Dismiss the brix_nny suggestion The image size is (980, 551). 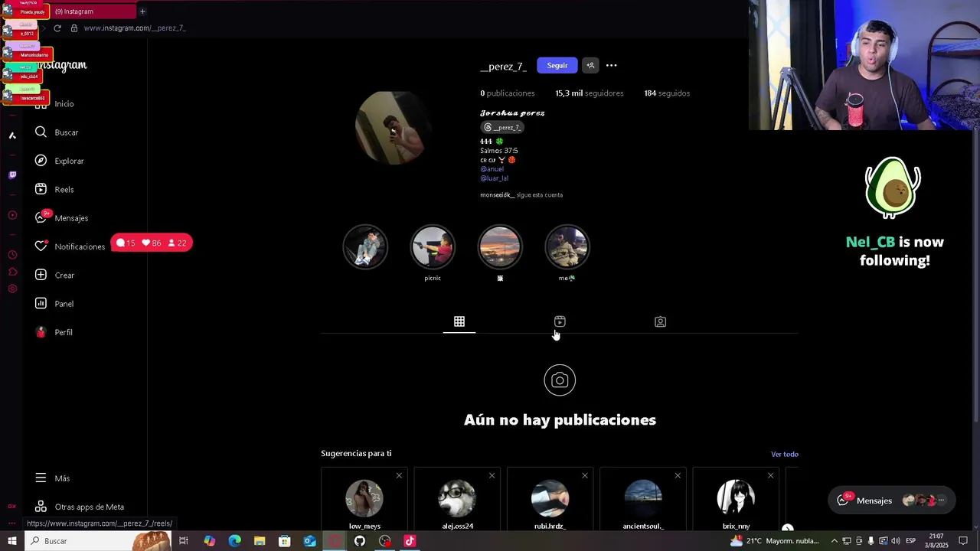tap(770, 476)
